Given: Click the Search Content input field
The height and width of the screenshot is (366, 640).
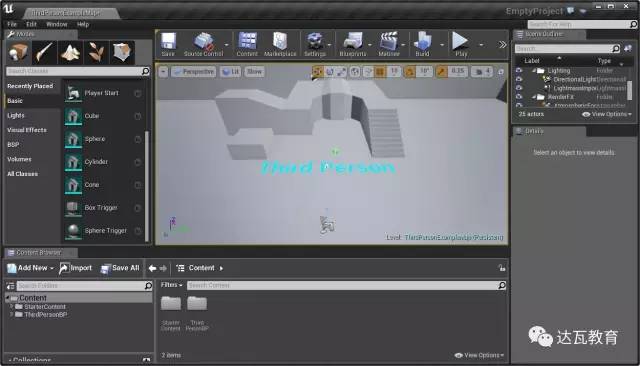Looking at the screenshot, I should click(346, 285).
